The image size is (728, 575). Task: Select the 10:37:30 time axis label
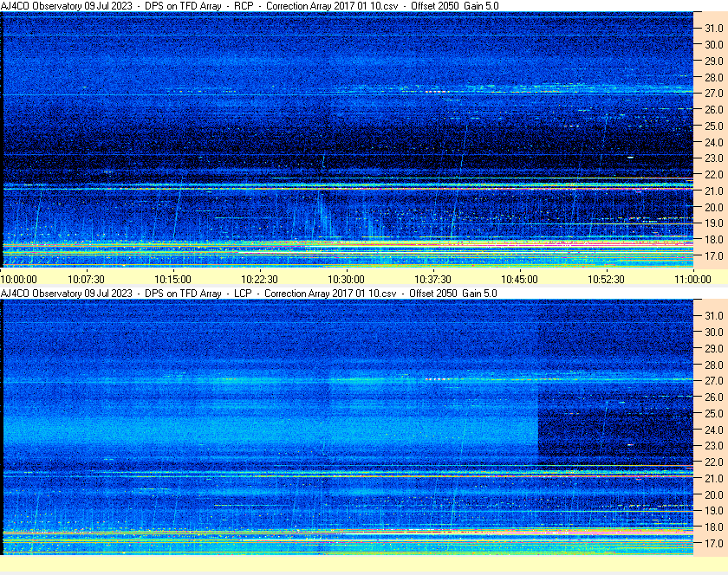click(x=432, y=280)
